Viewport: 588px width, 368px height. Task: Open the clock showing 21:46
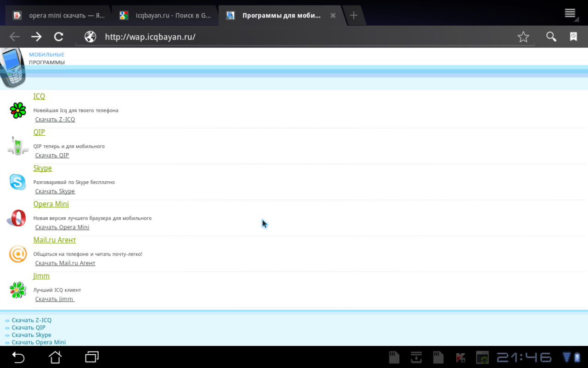click(x=524, y=357)
